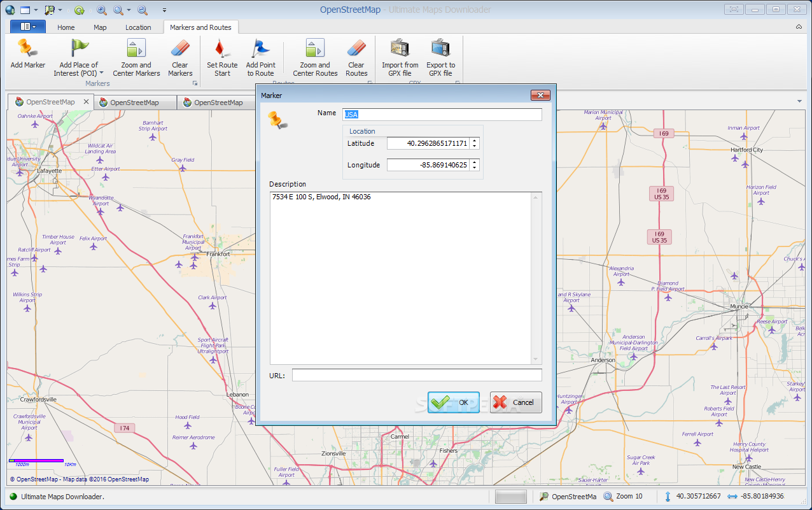Open the blue application menu button
Screen dimensions: 812x510
[x=28, y=27]
